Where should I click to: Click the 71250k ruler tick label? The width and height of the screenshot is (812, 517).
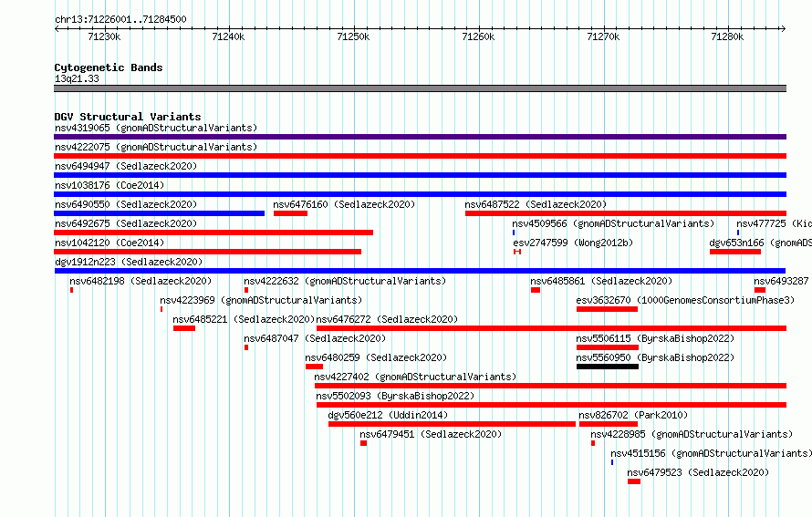pyautogui.click(x=353, y=36)
